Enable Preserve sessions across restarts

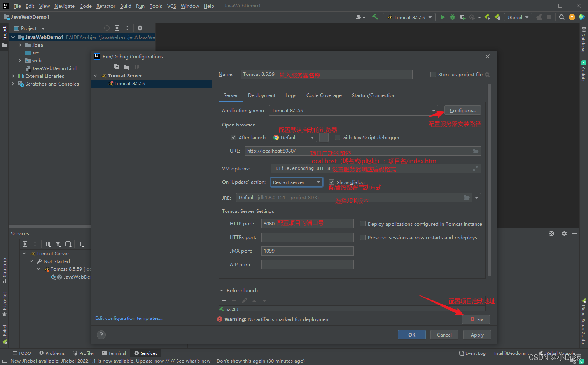tap(363, 237)
